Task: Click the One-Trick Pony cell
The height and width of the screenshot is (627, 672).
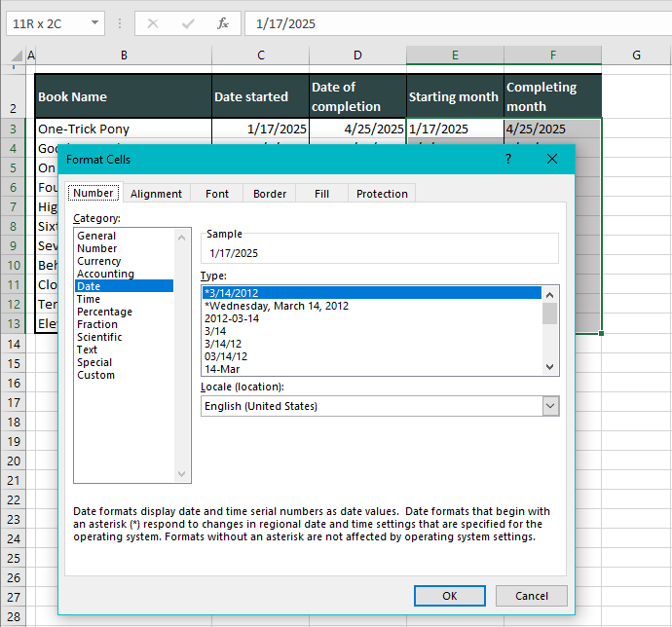Action: [124, 129]
